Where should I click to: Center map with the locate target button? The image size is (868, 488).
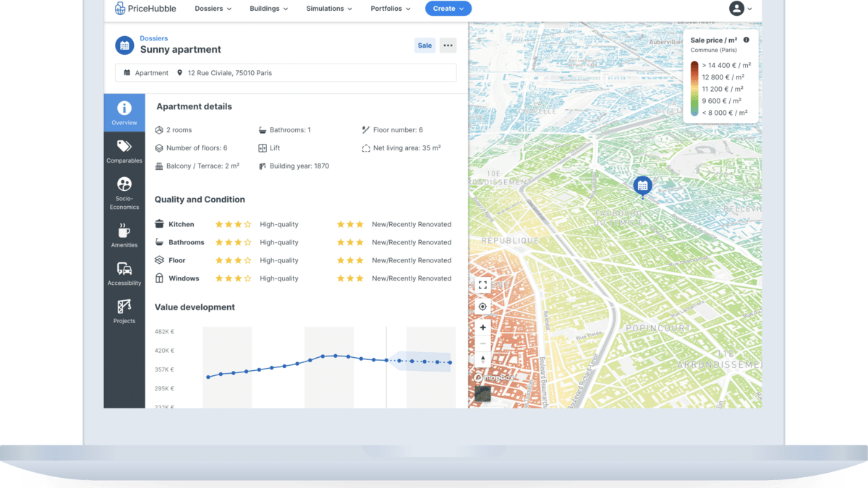pyautogui.click(x=482, y=307)
